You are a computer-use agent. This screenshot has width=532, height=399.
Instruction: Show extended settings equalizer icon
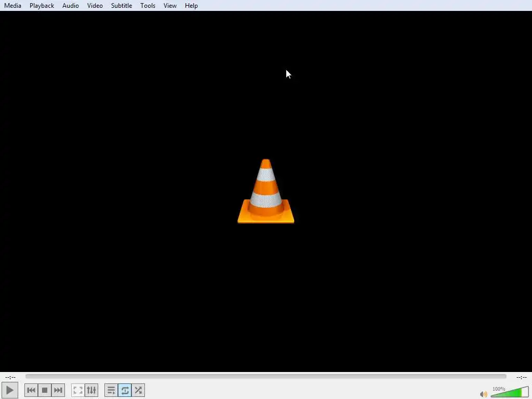click(91, 390)
